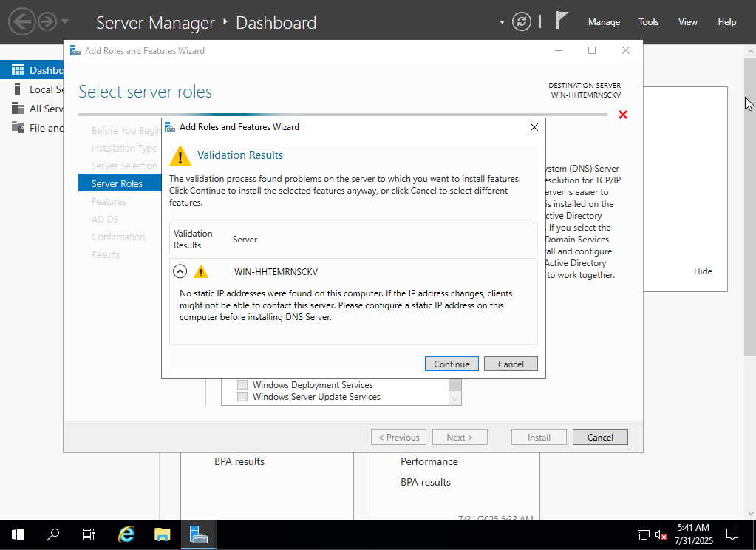756x550 pixels.
Task: Open the notifications flag icon
Action: [x=562, y=21]
